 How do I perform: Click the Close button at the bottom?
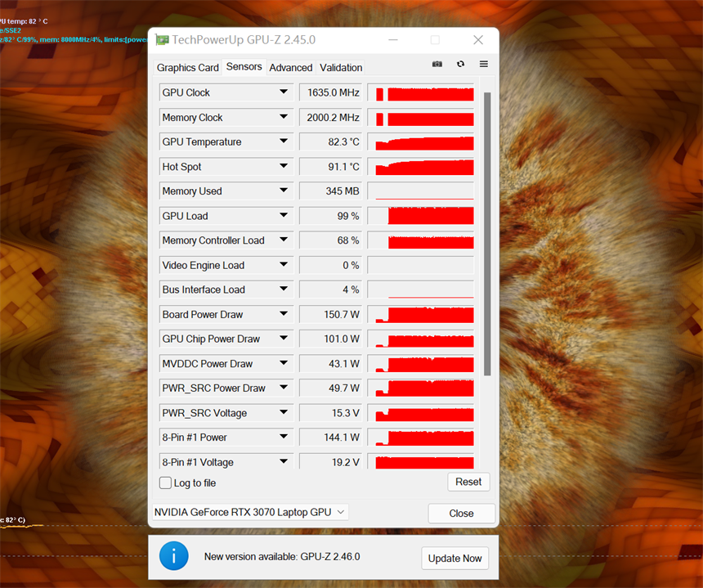coord(461,513)
